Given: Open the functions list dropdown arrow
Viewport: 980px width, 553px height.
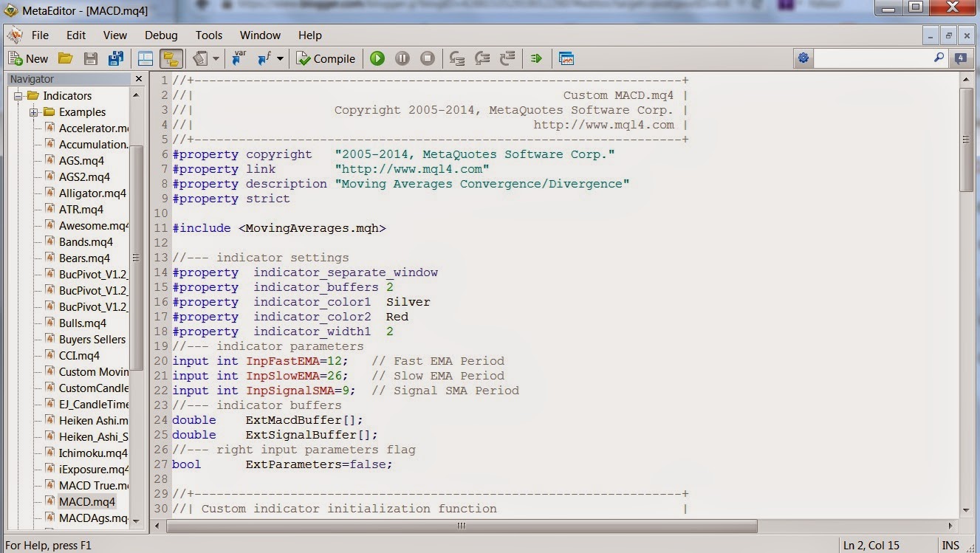Looking at the screenshot, I should tap(280, 58).
